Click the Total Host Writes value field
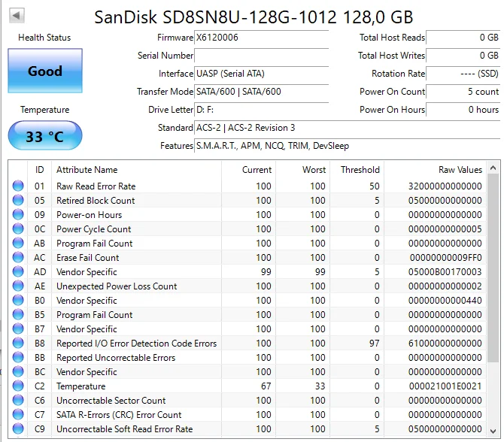This screenshot has width=504, height=442. point(463,56)
